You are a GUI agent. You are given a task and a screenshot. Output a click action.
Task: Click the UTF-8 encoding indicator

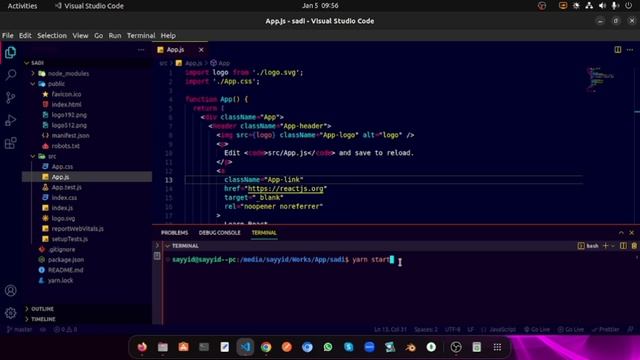[453, 329]
